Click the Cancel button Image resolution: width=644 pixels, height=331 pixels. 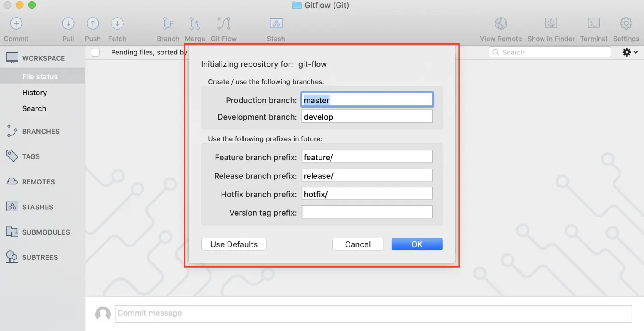click(x=358, y=244)
